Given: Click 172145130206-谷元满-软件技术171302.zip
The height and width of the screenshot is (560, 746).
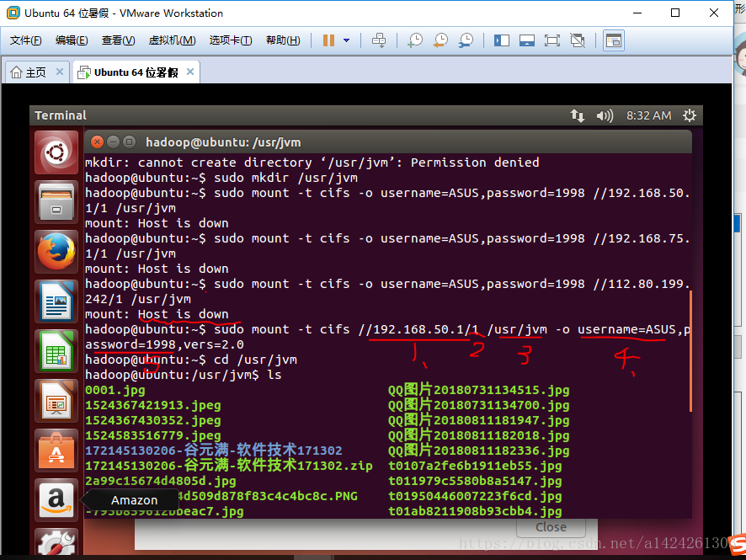Looking at the screenshot, I should [x=229, y=466].
